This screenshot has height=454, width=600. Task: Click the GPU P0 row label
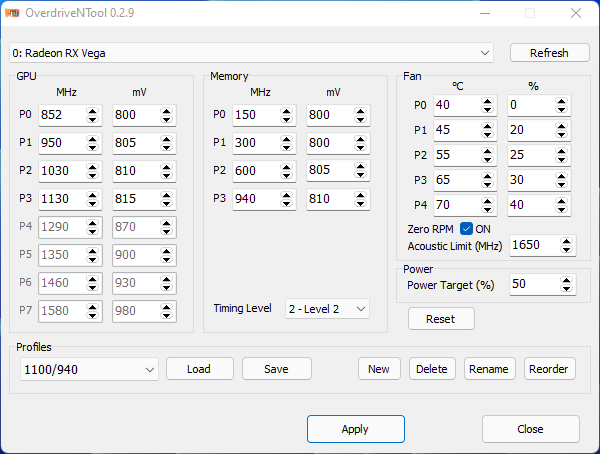(x=26, y=114)
